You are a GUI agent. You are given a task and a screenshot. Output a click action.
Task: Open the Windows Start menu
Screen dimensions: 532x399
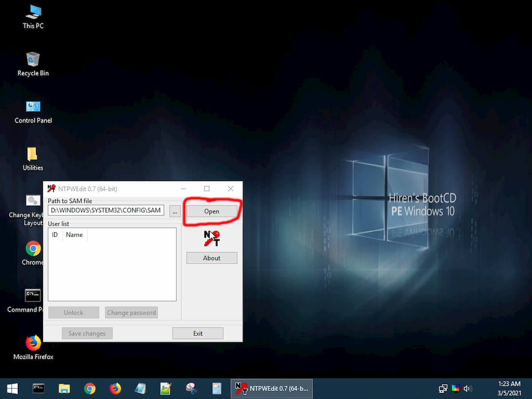click(x=12, y=389)
